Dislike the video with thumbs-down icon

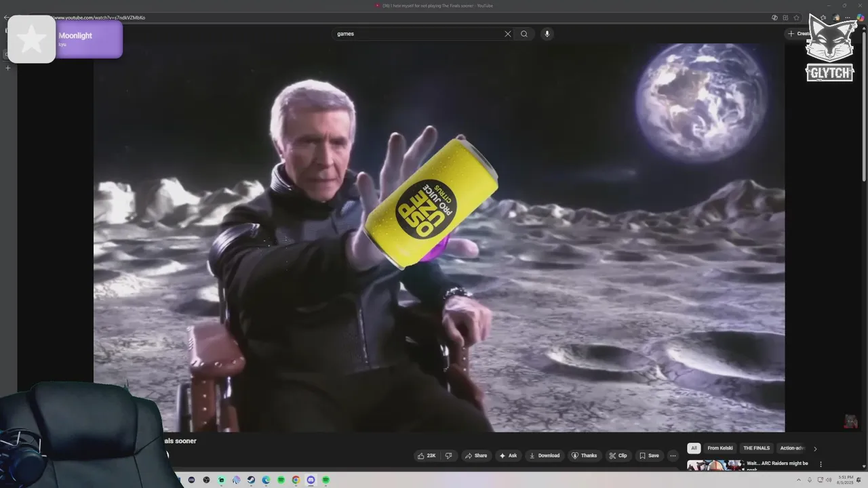(448, 455)
